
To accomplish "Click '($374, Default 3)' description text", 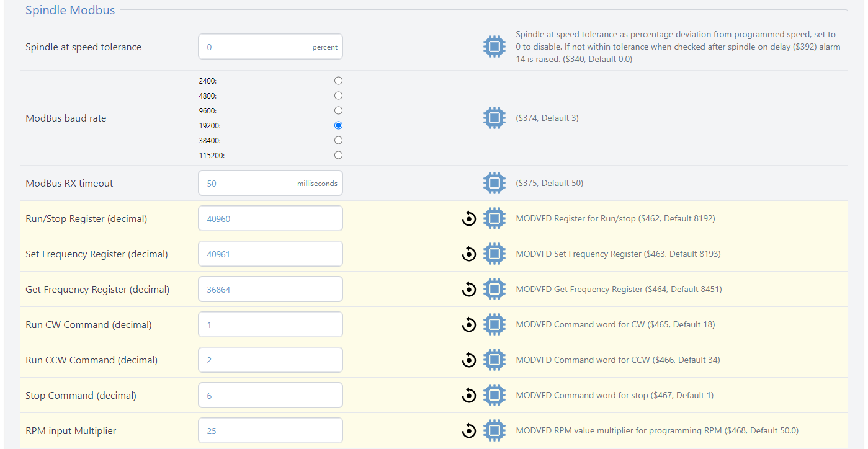I will point(547,118).
